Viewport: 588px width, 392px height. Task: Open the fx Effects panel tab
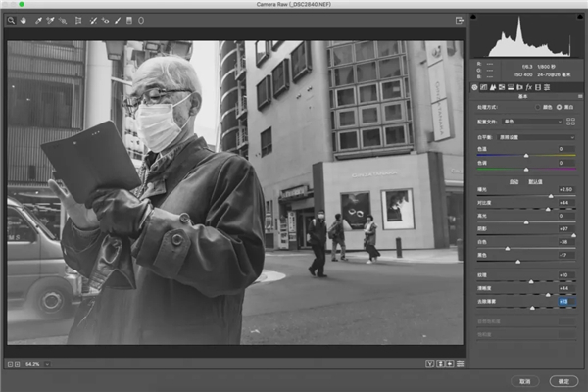pyautogui.click(x=527, y=88)
